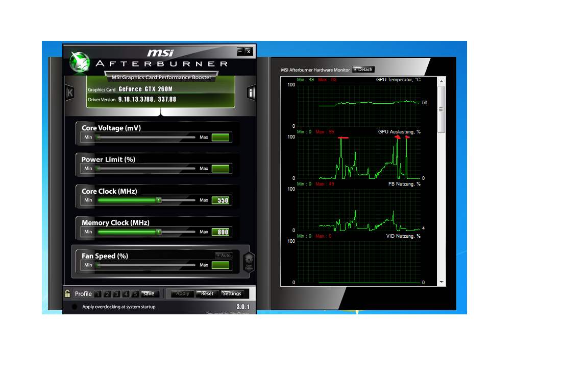Detach the Hardware Monitor window

click(x=363, y=70)
